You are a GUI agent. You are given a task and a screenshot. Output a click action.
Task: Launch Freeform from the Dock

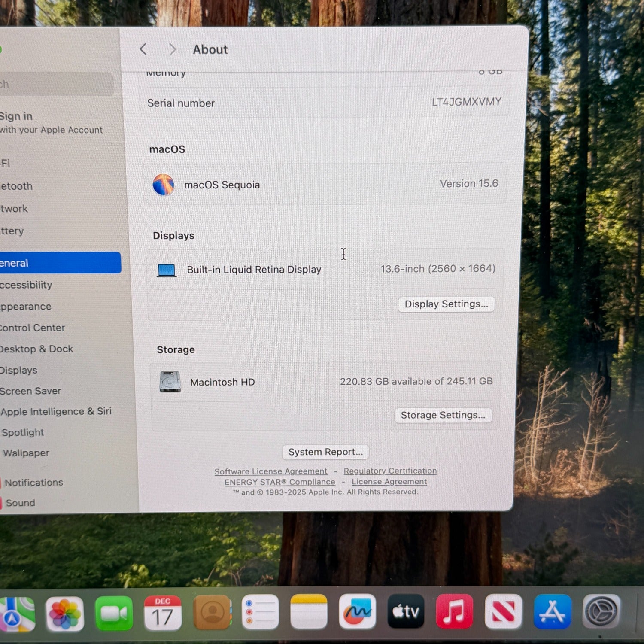click(357, 611)
